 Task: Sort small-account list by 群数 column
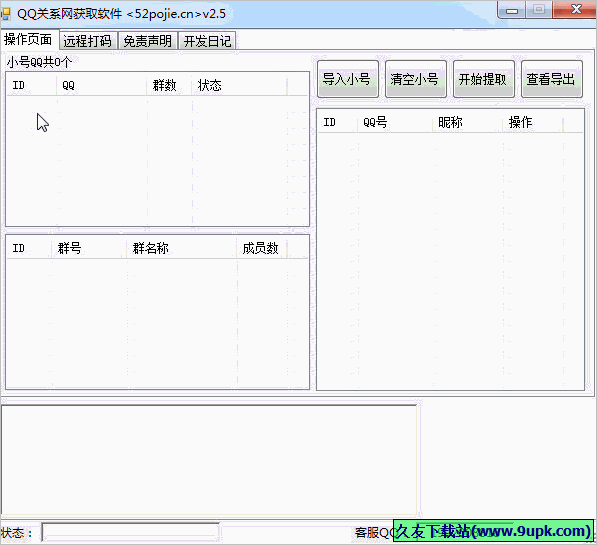(x=169, y=85)
